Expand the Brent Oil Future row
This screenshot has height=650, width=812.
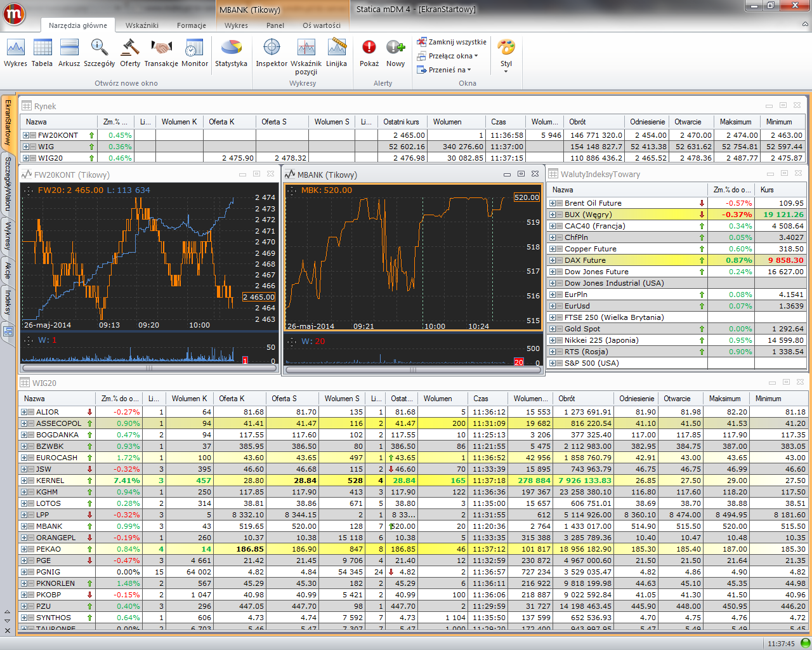pyautogui.click(x=553, y=203)
